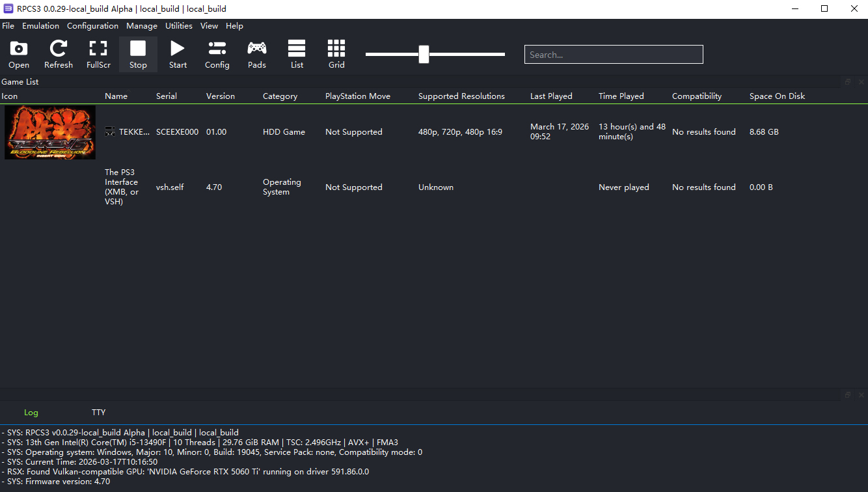Switch to List view mode

[297, 54]
